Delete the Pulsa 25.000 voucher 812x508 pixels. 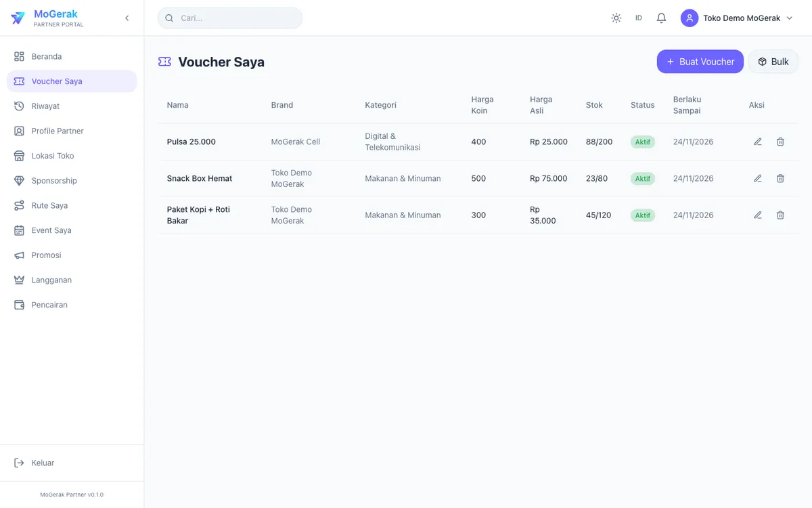point(780,142)
